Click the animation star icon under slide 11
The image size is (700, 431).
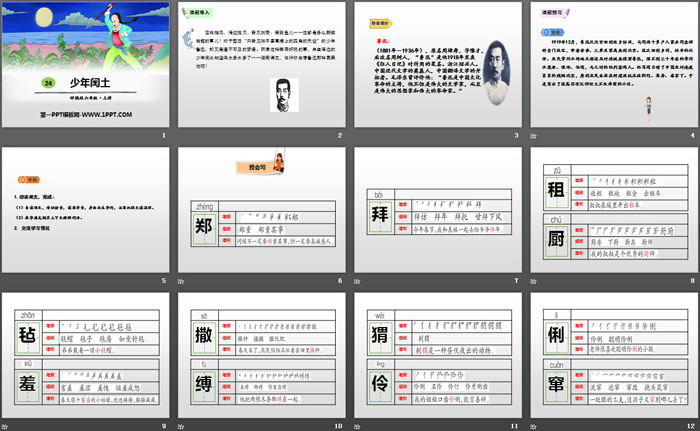(x=357, y=427)
